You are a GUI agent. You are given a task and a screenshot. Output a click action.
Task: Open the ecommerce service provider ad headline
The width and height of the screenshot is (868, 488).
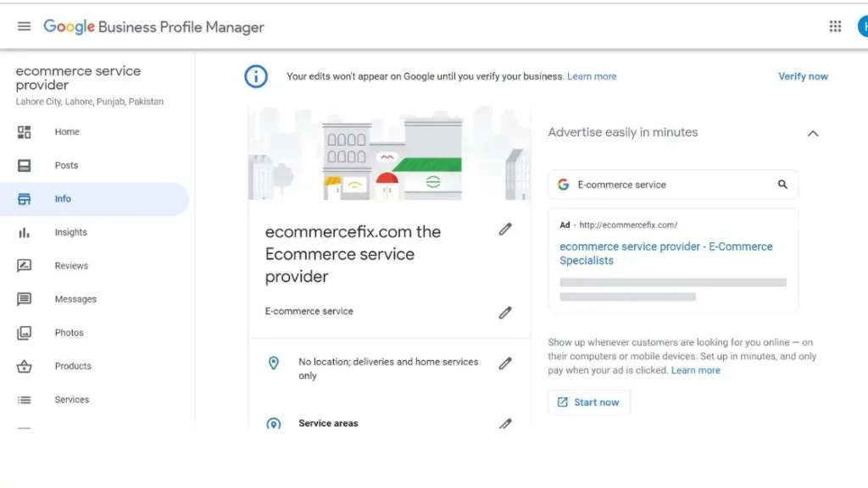666,253
